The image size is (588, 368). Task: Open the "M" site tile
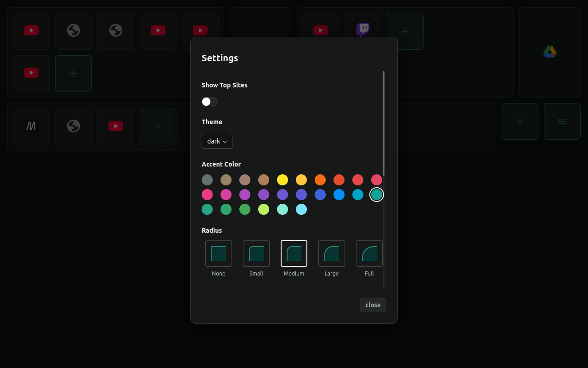(31, 126)
